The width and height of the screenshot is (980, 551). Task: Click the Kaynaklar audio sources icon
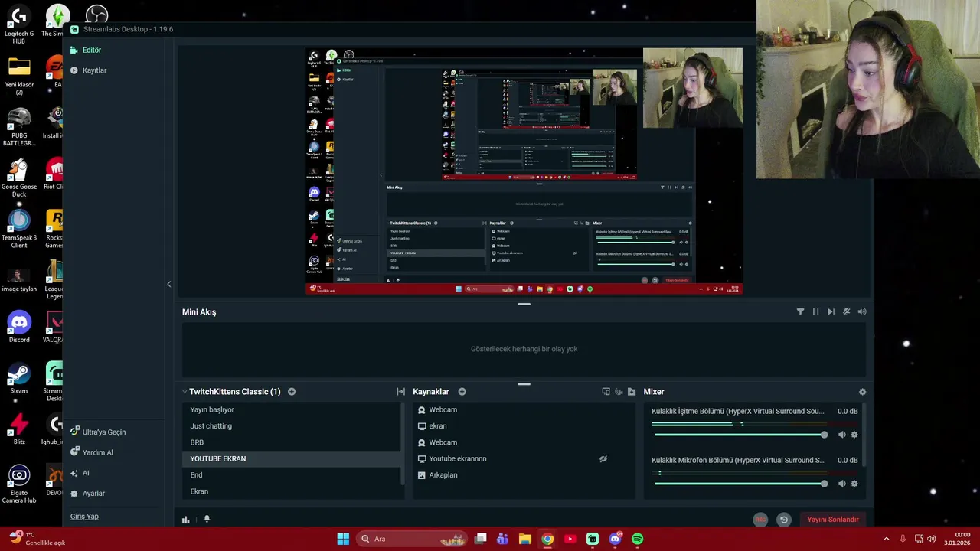point(619,392)
